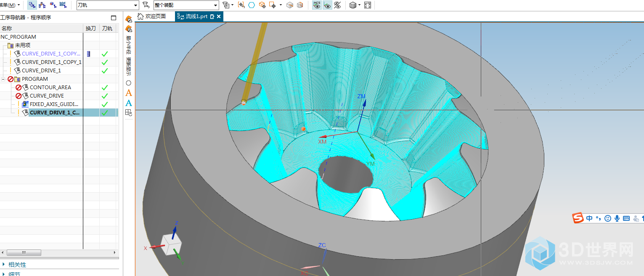Click the circle icon in vertical sidebar
The image size is (644, 276).
click(x=129, y=83)
